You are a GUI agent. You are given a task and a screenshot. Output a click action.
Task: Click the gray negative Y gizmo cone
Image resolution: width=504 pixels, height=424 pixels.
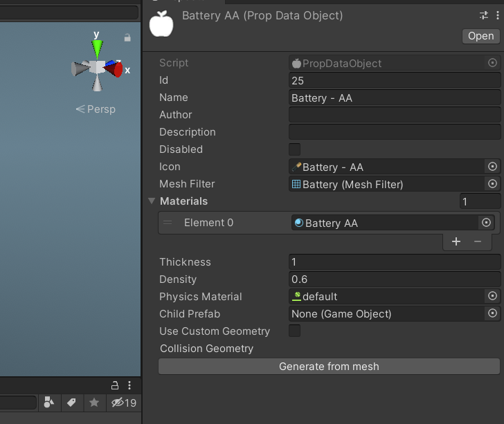97,83
